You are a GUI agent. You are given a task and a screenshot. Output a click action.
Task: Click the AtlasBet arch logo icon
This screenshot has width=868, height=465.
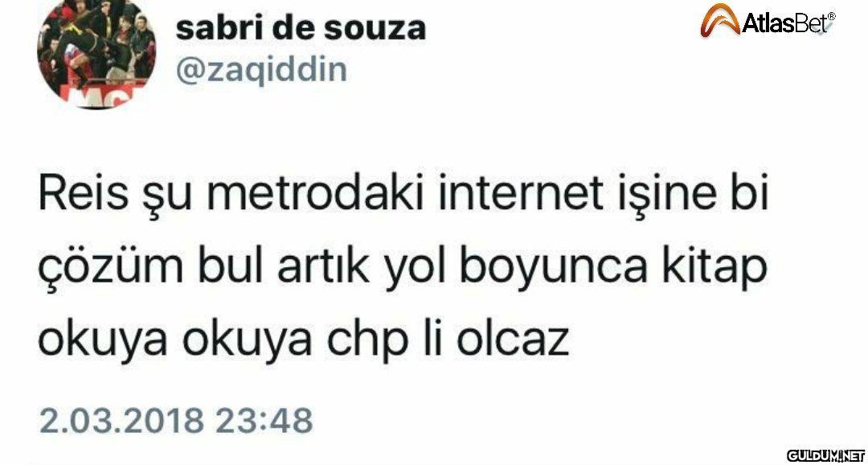point(720,20)
